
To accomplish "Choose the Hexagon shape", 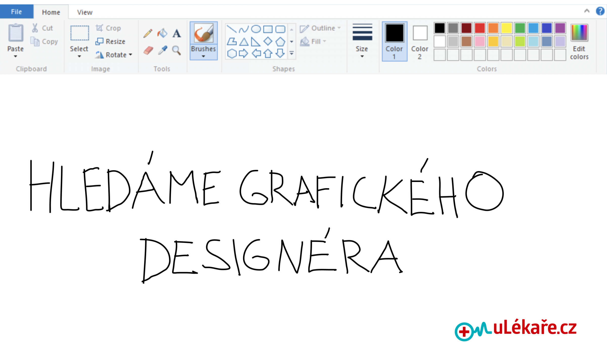I will (232, 54).
